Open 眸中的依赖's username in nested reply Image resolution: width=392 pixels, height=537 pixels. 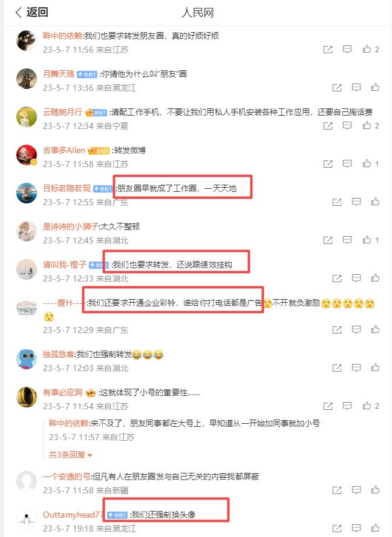point(69,423)
